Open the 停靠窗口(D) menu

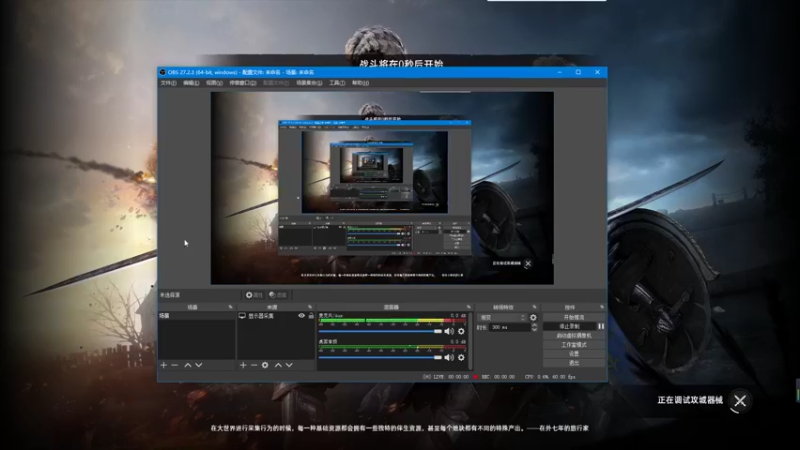point(243,83)
